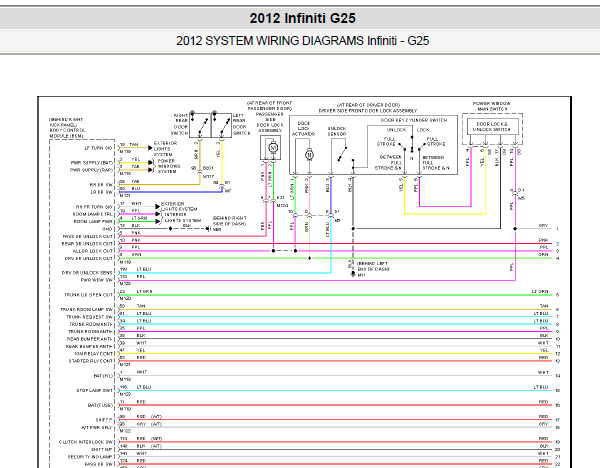Image resolution: width=600 pixels, height=468 pixels.
Task: Click the "SHIFT P" pin label
Action: click(x=104, y=420)
